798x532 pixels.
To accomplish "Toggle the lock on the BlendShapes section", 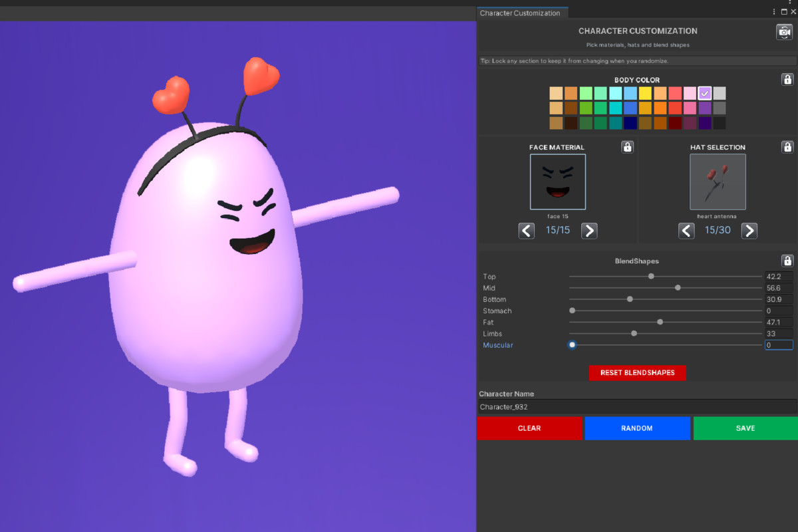I will click(787, 260).
